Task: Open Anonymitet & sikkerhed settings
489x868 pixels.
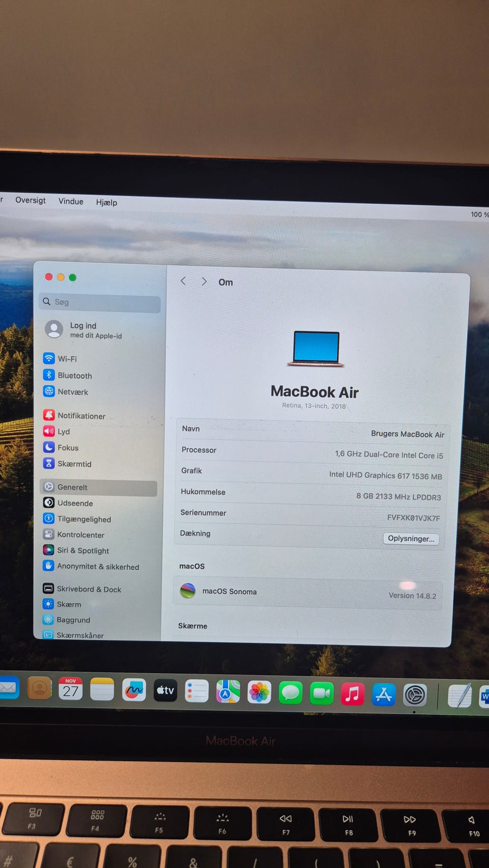Action: pos(91,566)
